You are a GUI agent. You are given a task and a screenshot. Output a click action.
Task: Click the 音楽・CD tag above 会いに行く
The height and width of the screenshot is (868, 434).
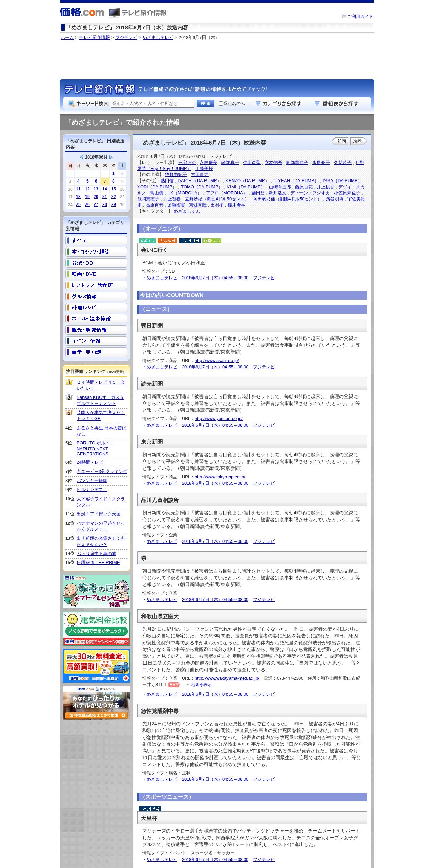click(147, 241)
